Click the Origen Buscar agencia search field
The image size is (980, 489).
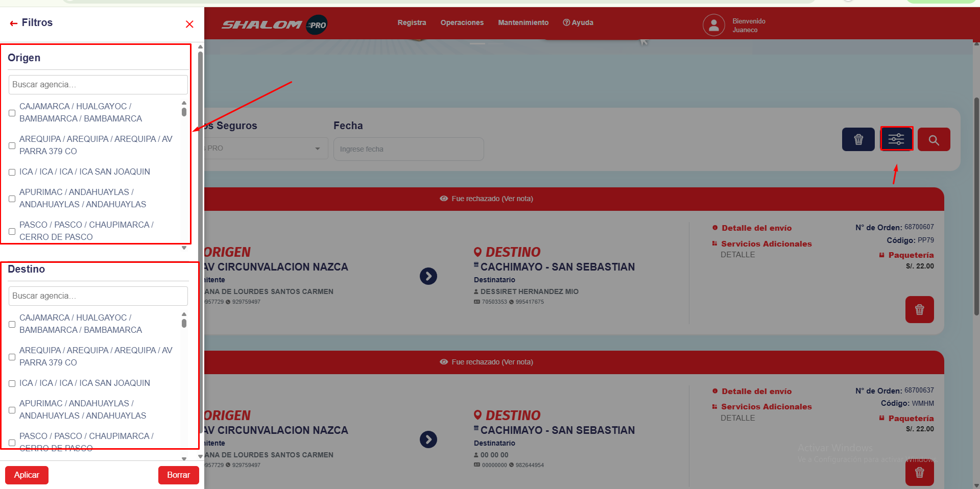click(98, 85)
